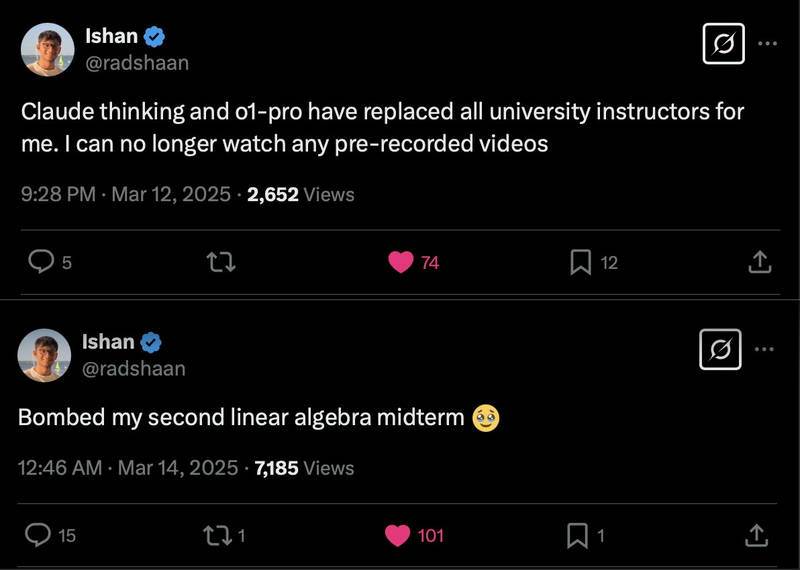The image size is (800, 570).
Task: Open Ishan's profile picture on first tweet
Action: [x=47, y=49]
